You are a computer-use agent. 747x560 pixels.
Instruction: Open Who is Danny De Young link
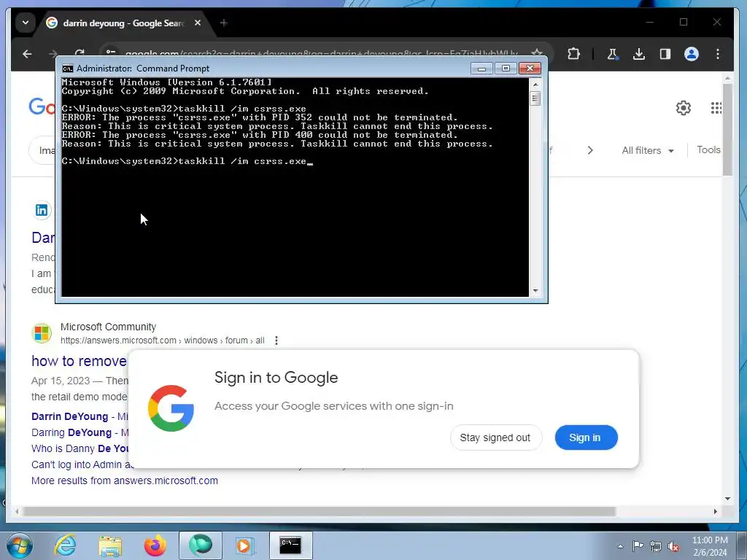[80, 448]
